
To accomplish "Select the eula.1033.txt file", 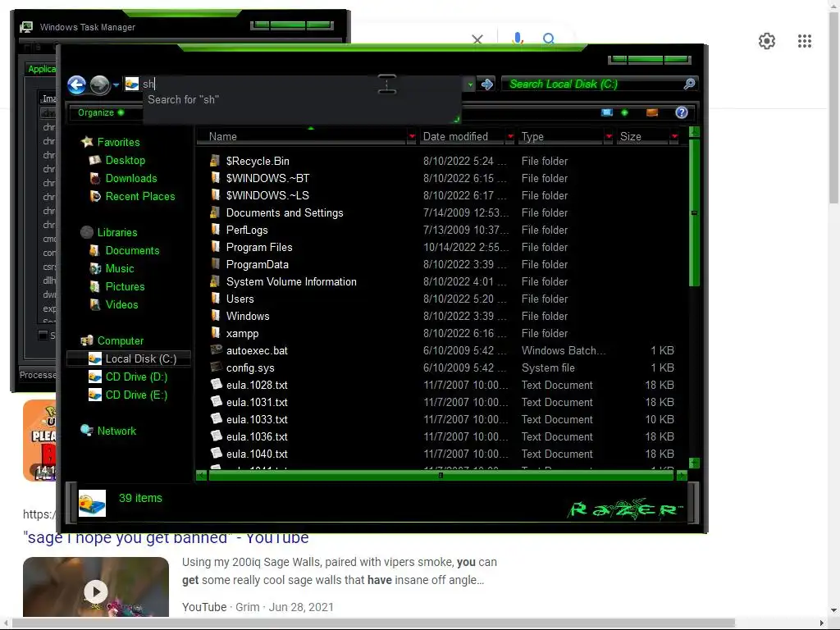I will pos(257,419).
